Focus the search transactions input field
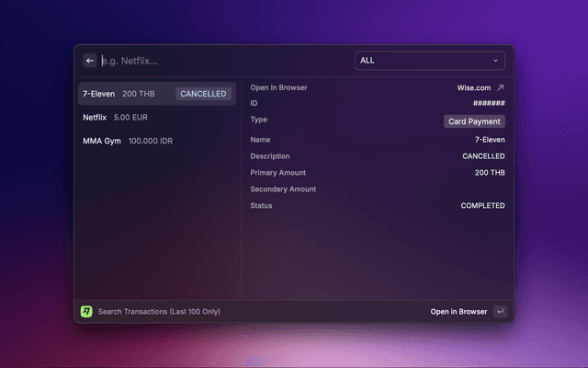The height and width of the screenshot is (368, 588). click(x=220, y=61)
